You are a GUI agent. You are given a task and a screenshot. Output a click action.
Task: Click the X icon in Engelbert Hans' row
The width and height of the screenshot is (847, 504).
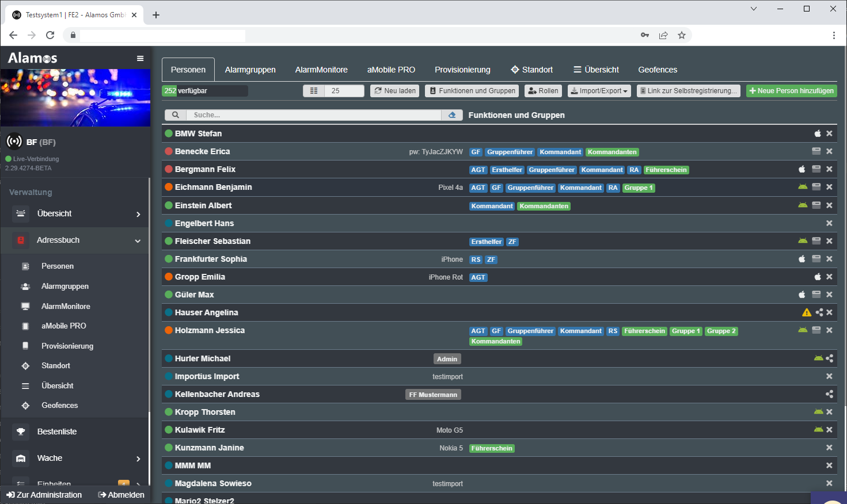pos(829,223)
